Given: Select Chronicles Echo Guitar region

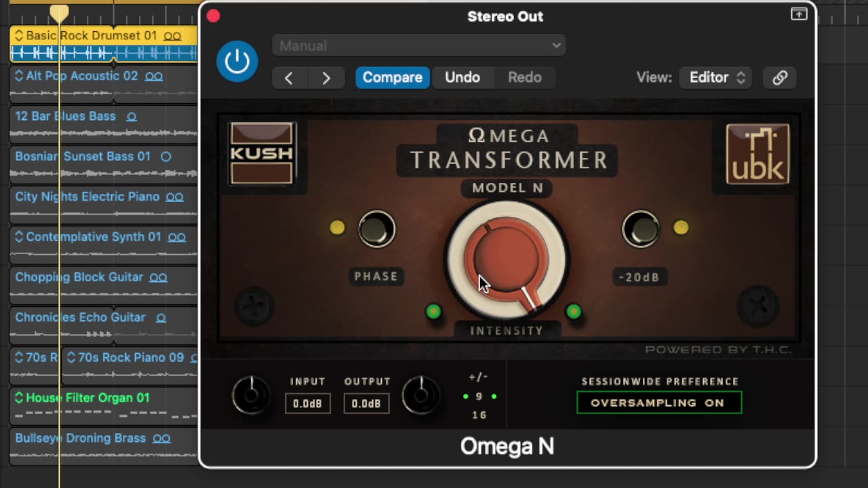Looking at the screenshot, I should 104,325.
